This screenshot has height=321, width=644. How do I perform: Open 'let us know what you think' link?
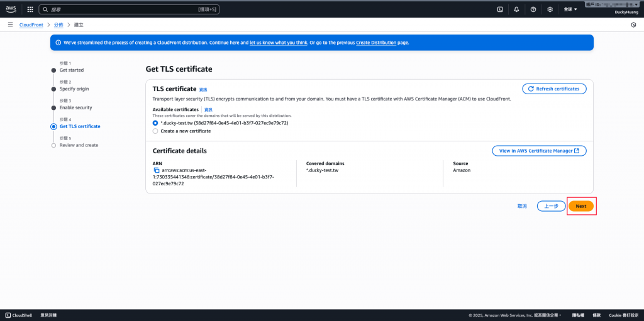[279, 42]
